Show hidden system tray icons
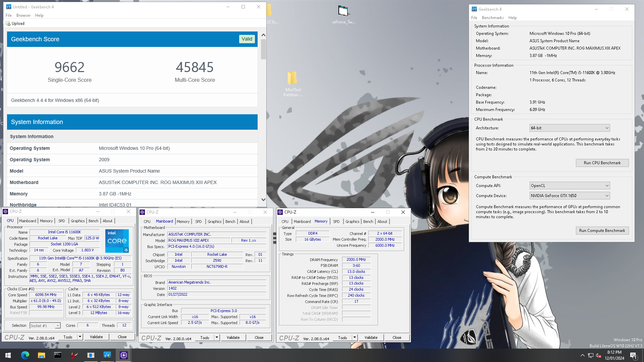The image size is (644, 362). [x=582, y=355]
